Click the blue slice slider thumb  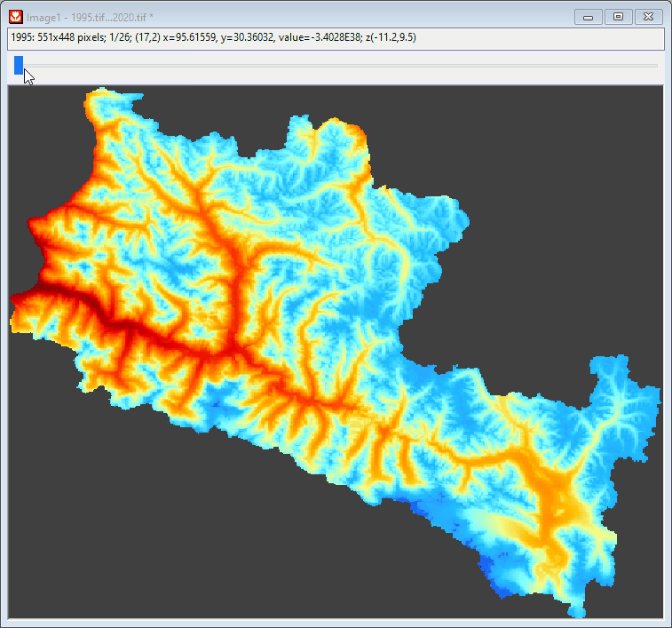(19, 65)
